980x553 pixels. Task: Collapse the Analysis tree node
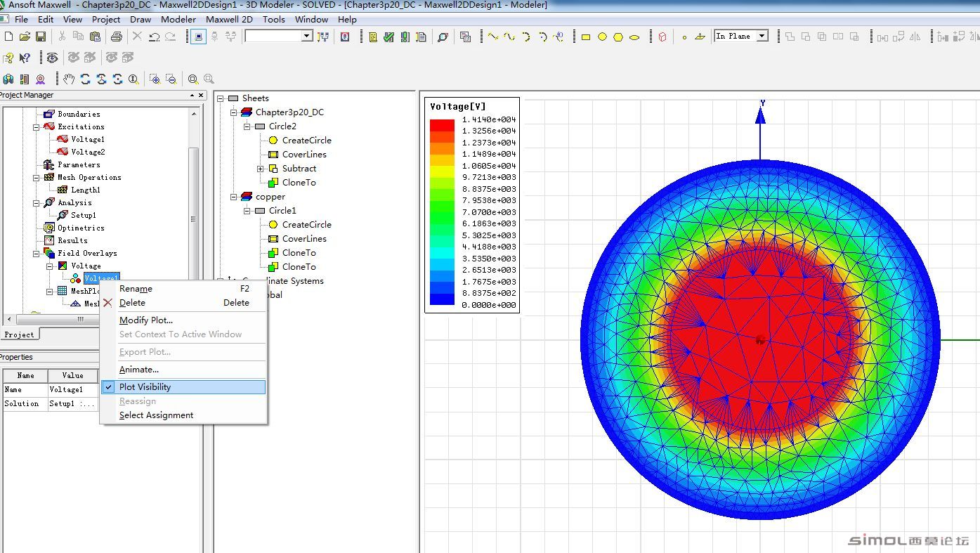pos(37,203)
